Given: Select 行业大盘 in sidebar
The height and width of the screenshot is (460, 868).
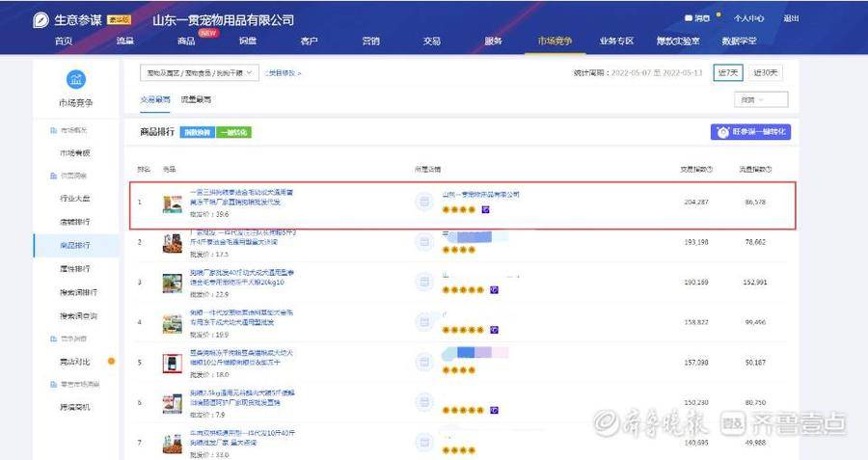Looking at the screenshot, I should pyautogui.click(x=75, y=198).
